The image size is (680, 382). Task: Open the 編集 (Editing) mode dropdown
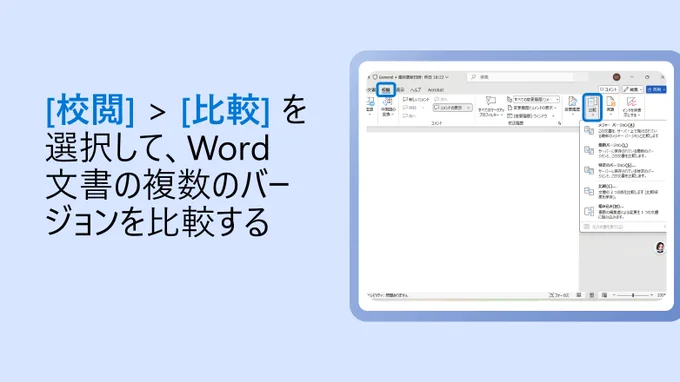click(x=633, y=89)
